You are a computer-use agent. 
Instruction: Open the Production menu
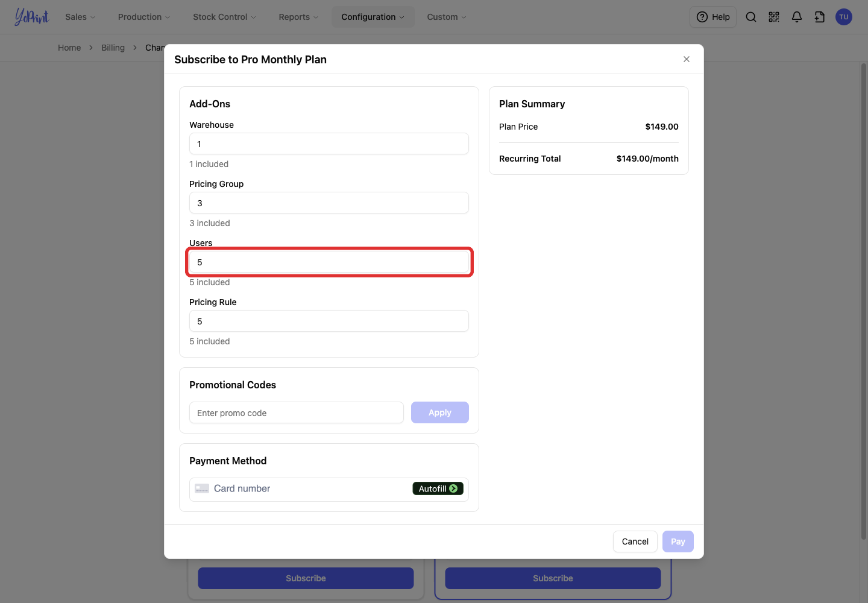tap(144, 17)
